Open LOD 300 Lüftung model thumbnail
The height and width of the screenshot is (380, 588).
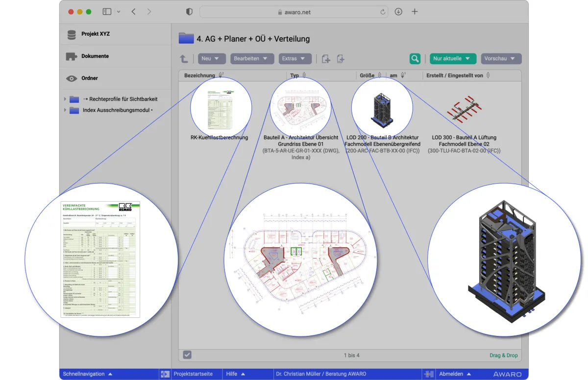tap(464, 109)
